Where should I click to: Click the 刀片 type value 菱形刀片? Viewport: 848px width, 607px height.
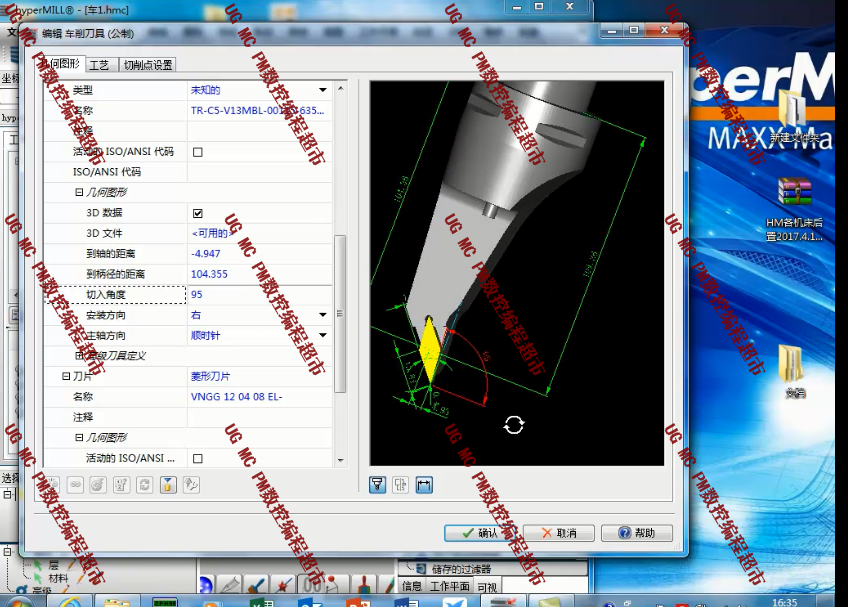click(260, 376)
